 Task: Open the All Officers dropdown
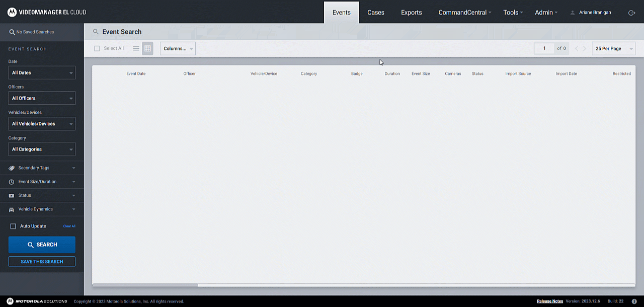pos(42,98)
